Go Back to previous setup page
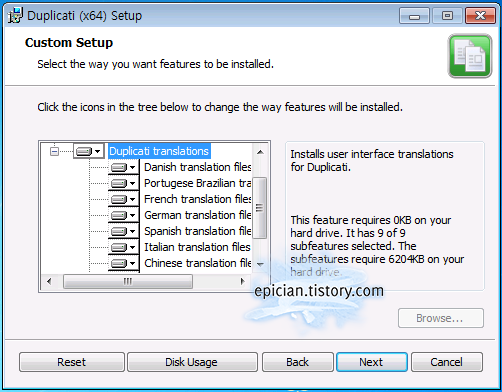This screenshot has height=392, width=502. [298, 362]
